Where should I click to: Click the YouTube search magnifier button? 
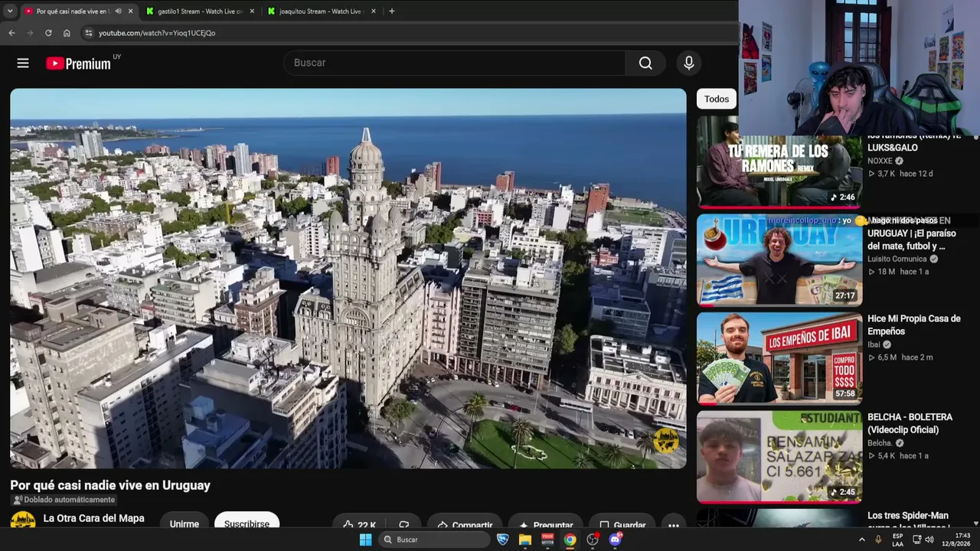point(645,63)
